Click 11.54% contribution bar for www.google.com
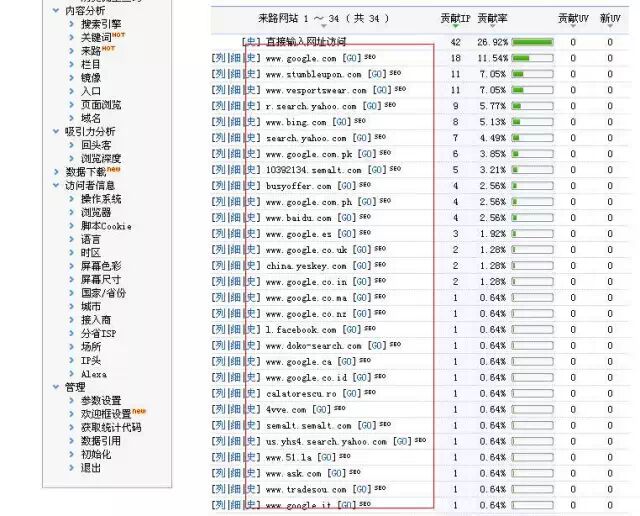 click(533, 58)
